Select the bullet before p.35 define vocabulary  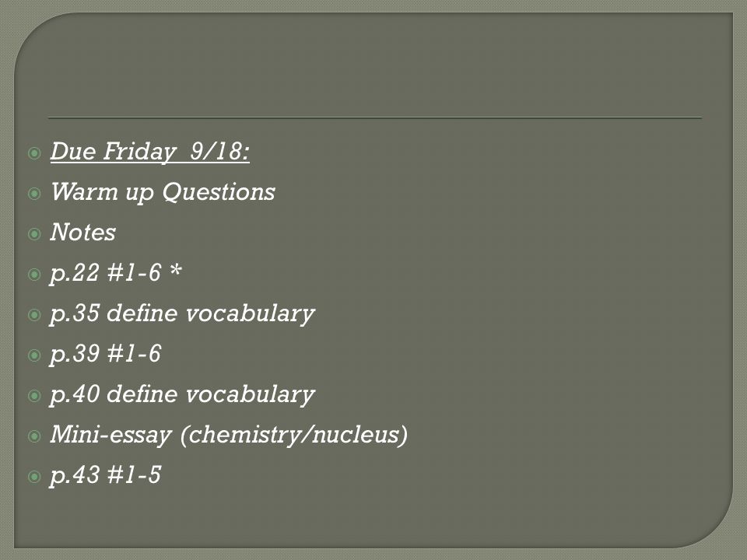point(34,315)
